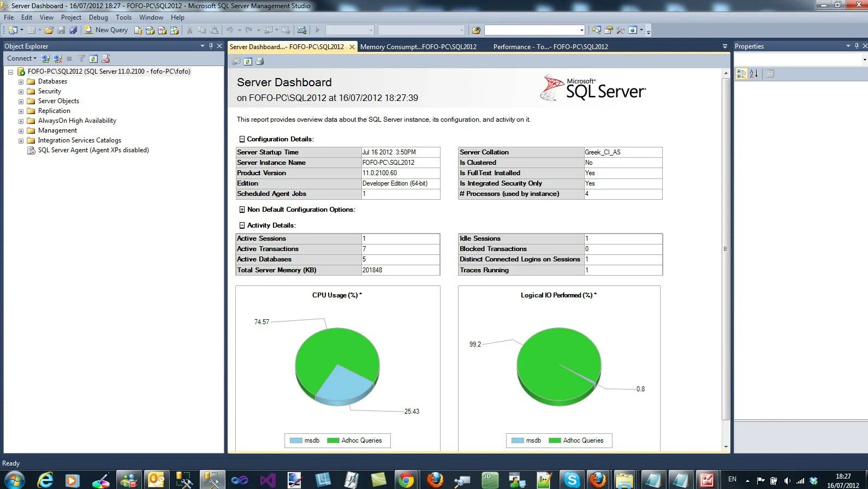This screenshot has width=868, height=489.
Task: Open the Properties Window toolbar icon
Action: (x=609, y=30)
